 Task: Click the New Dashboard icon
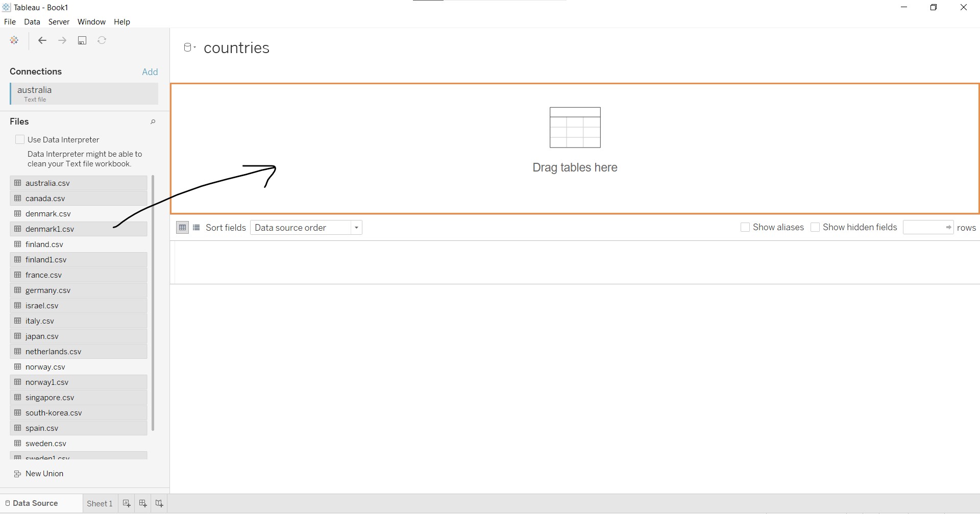(x=143, y=503)
